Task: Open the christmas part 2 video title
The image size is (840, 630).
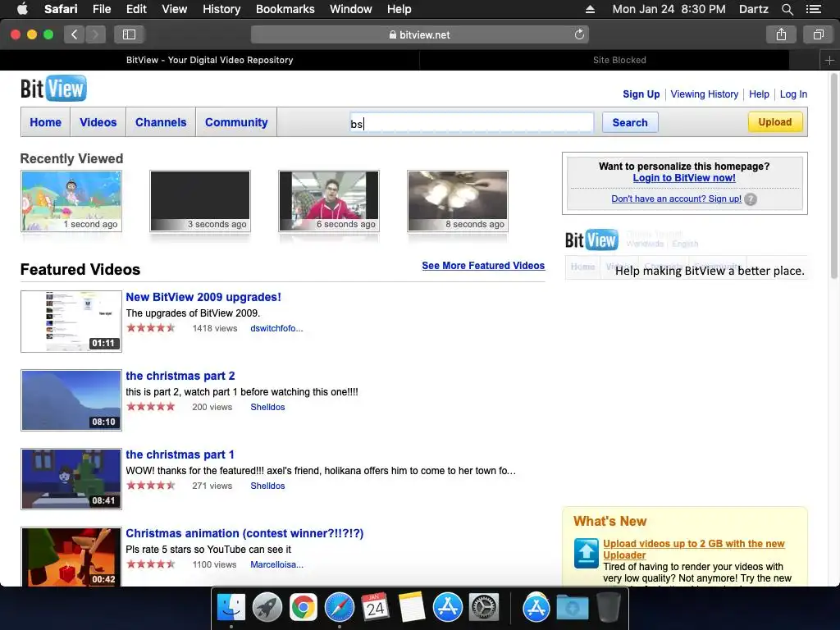Action: [x=180, y=376]
